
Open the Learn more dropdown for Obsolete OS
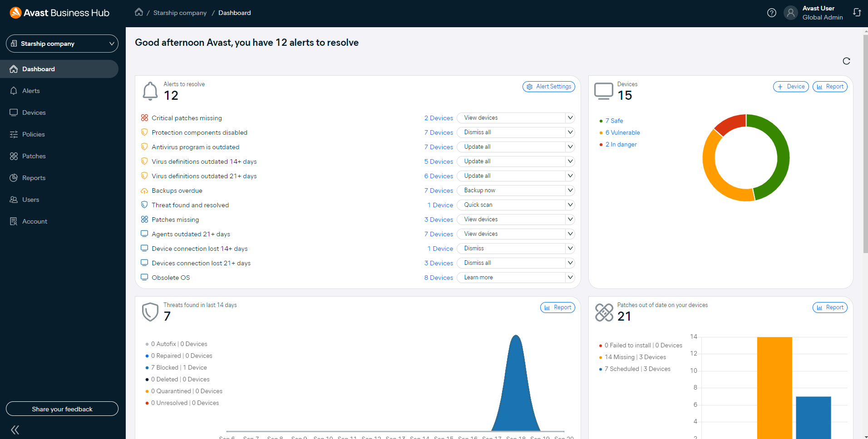pos(570,278)
